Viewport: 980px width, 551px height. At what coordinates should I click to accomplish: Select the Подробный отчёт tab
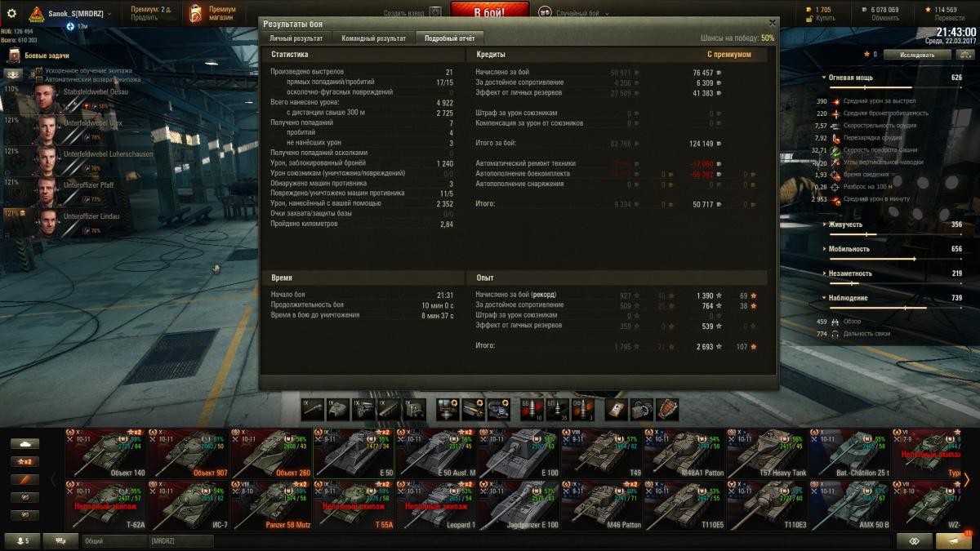point(449,38)
